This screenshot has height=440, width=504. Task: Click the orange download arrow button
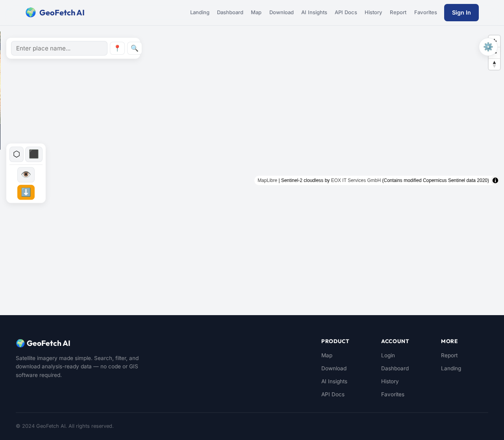click(x=26, y=192)
